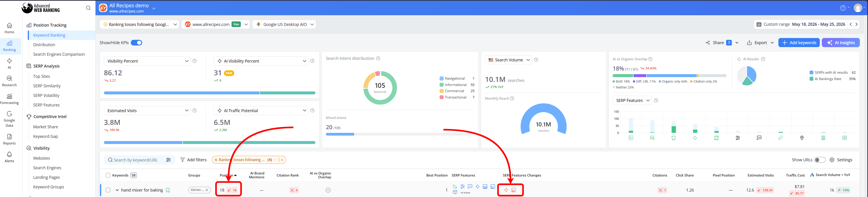Click the search magnifier beside the logo

(x=88, y=8)
